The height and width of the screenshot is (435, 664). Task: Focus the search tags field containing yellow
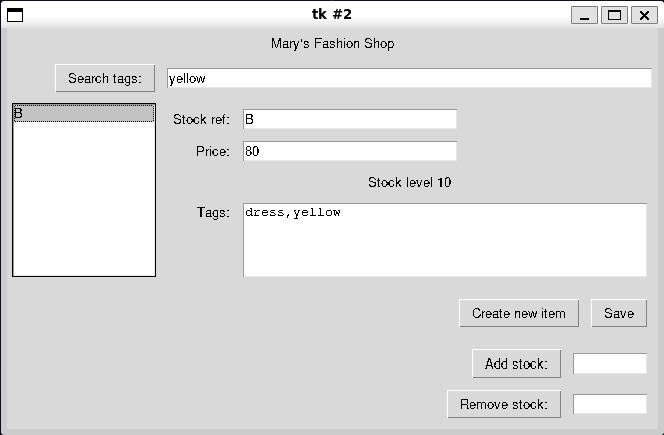point(408,78)
